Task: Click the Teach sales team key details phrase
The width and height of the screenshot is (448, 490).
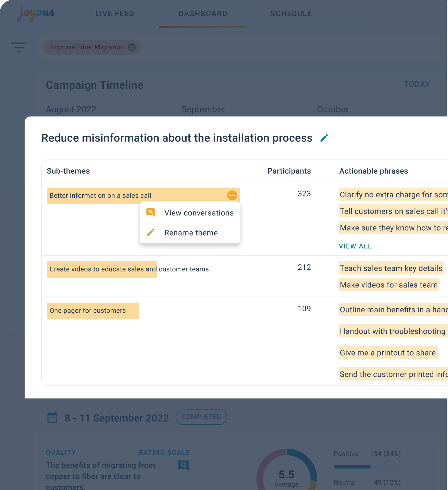Action: point(391,268)
